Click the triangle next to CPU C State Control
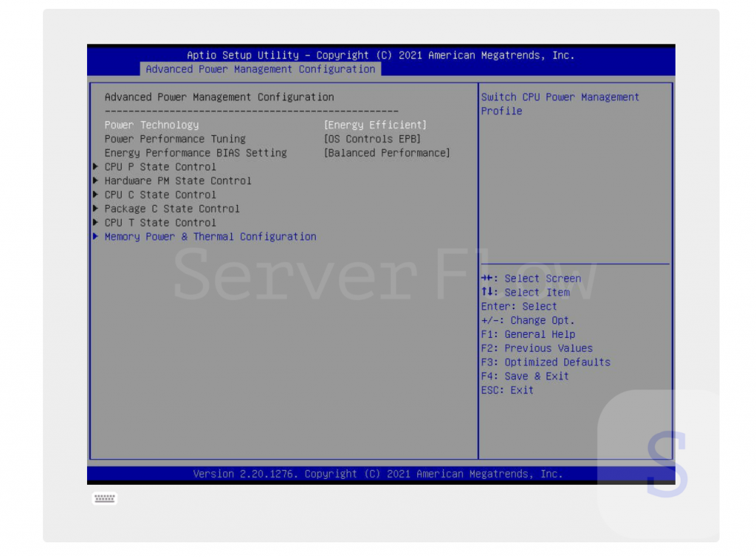This screenshot has width=756, height=557. point(96,195)
